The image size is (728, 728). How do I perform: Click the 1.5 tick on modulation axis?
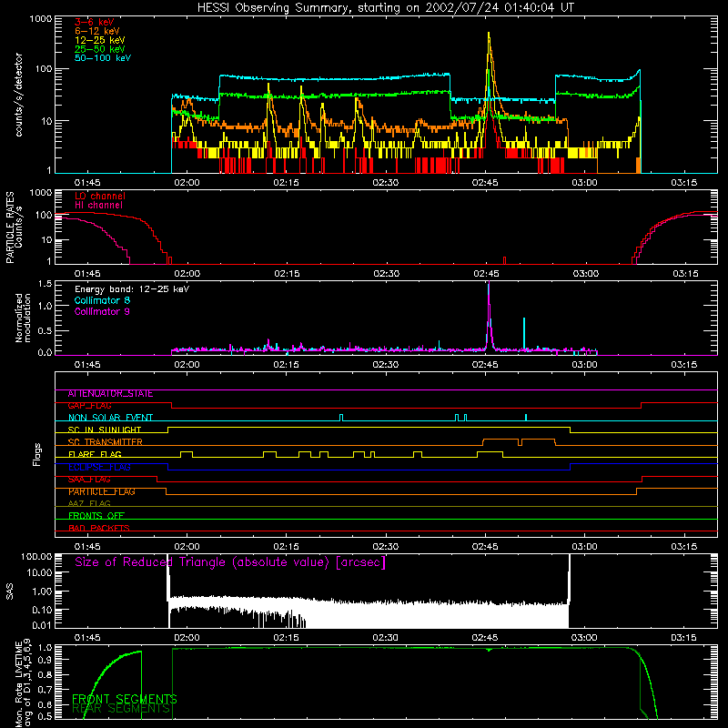pos(45,284)
